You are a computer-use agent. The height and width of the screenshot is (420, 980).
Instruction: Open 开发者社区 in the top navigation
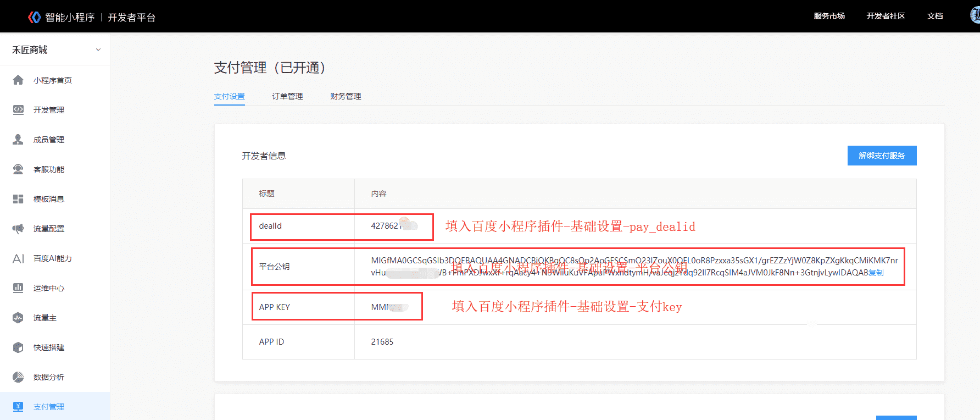tap(886, 16)
